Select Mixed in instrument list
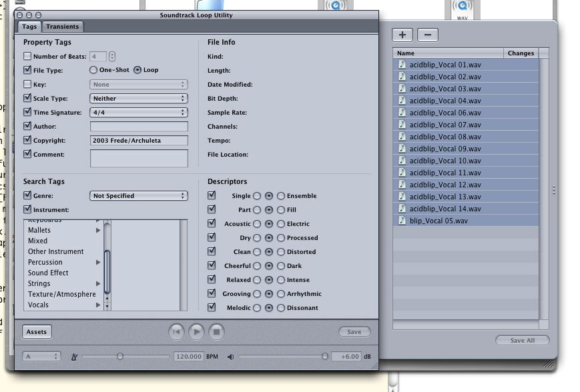Image resolution: width=580 pixels, height=392 pixels. 38,241
